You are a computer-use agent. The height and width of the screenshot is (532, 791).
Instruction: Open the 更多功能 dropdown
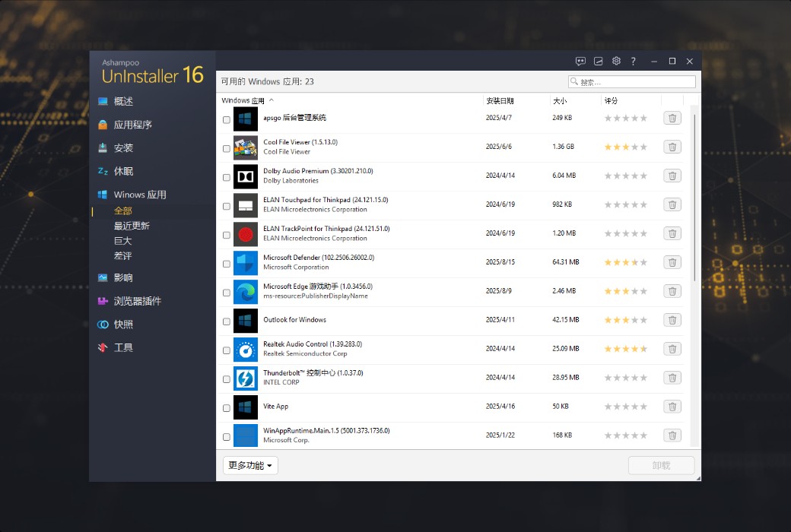click(250, 465)
